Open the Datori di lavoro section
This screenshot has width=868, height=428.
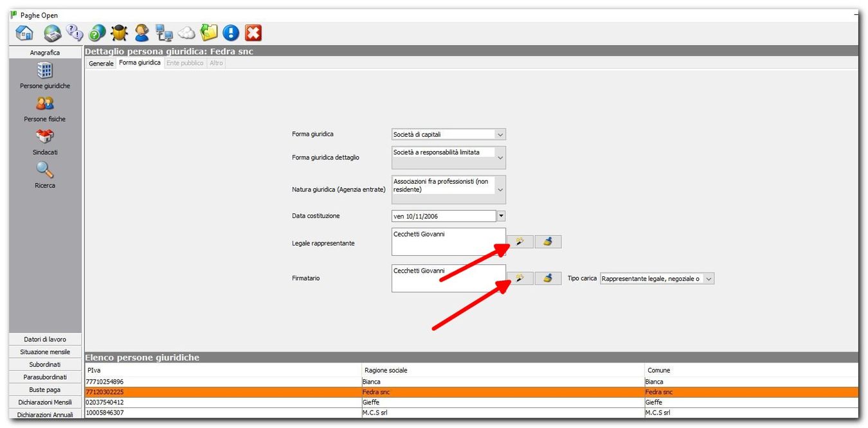45,339
